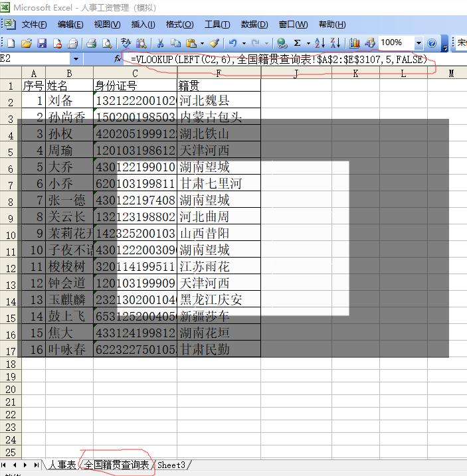The width and height of the screenshot is (467, 476).
Task: Go to previous sheet tab arrow
Action: point(15,465)
